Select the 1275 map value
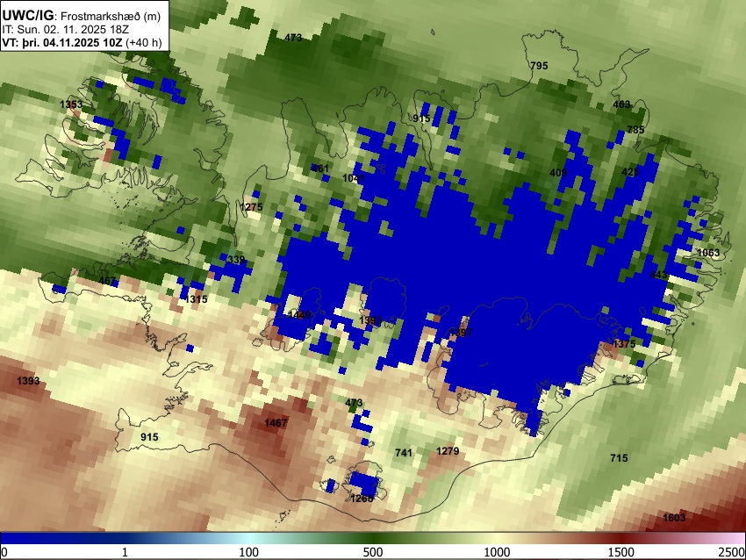746x560 pixels. pyautogui.click(x=251, y=207)
